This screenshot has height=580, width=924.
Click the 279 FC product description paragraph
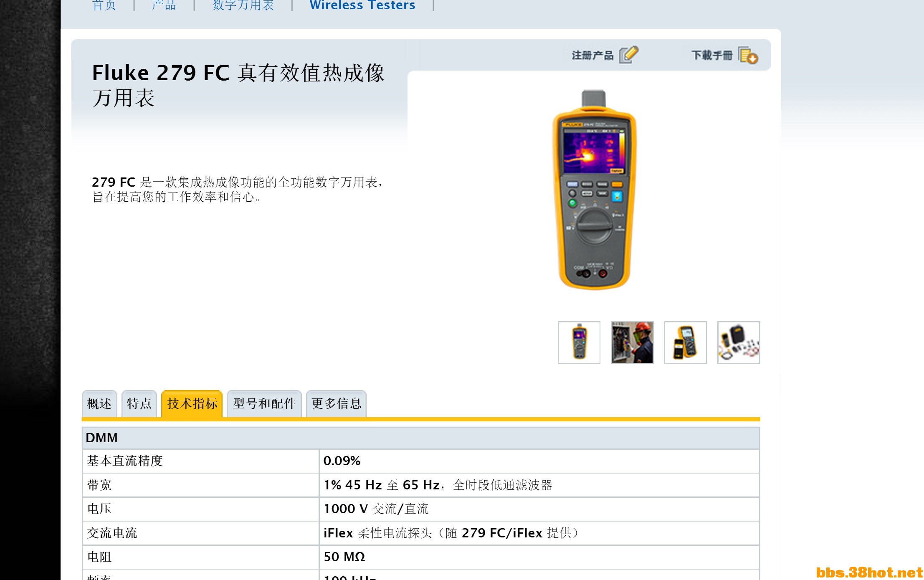click(x=237, y=189)
